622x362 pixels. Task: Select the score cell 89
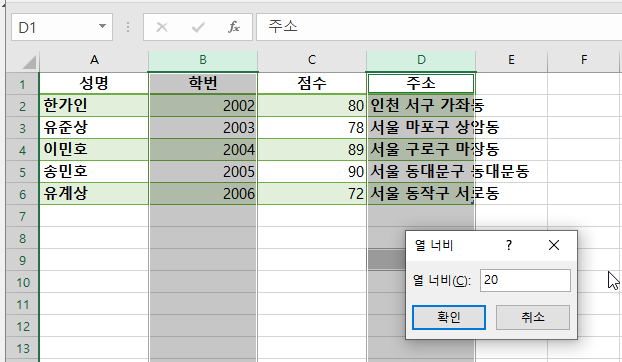point(312,150)
